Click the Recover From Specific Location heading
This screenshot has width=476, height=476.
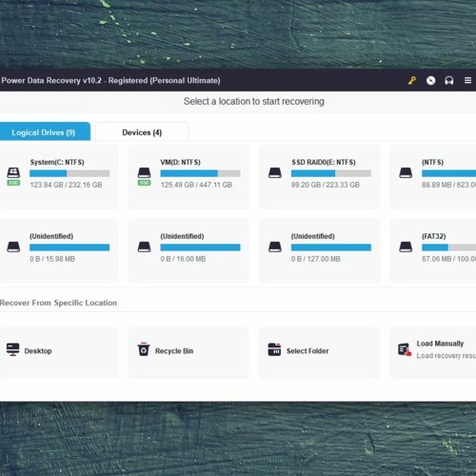58,303
